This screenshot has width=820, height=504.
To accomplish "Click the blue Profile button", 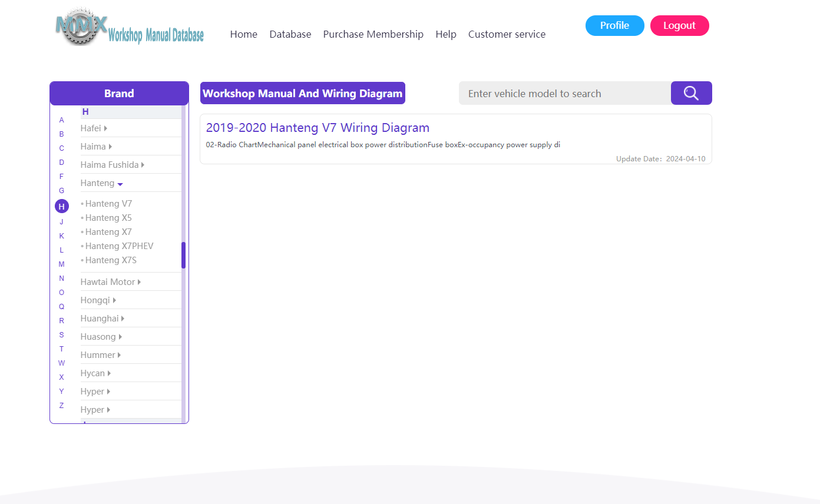I will (615, 25).
